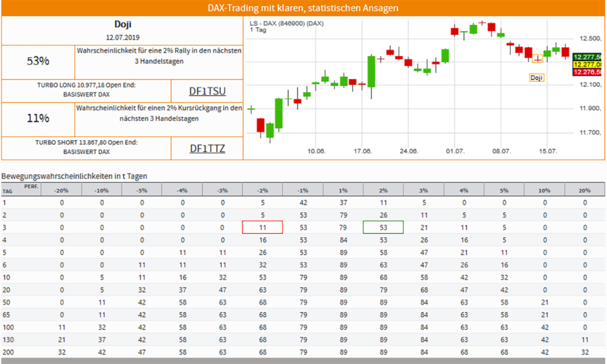
Task: Open the DF1TSU turbo long link
Action: tap(207, 91)
